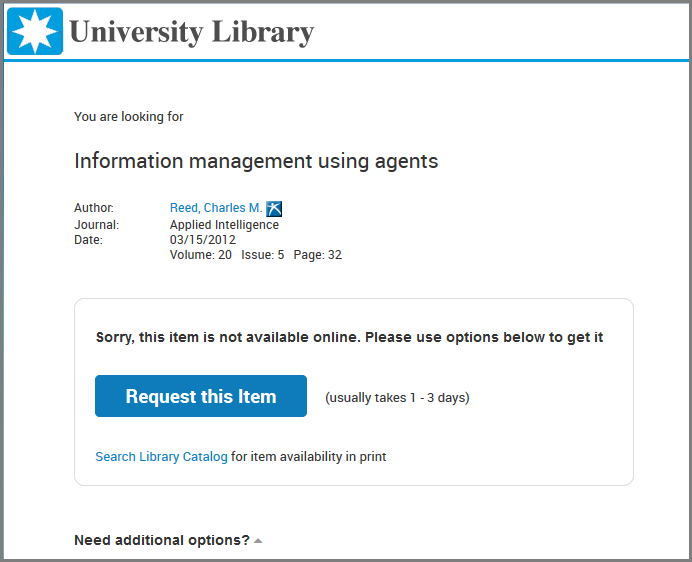Click the icon beside author Reed, Charles M.
This screenshot has width=692, height=562.
click(x=274, y=208)
